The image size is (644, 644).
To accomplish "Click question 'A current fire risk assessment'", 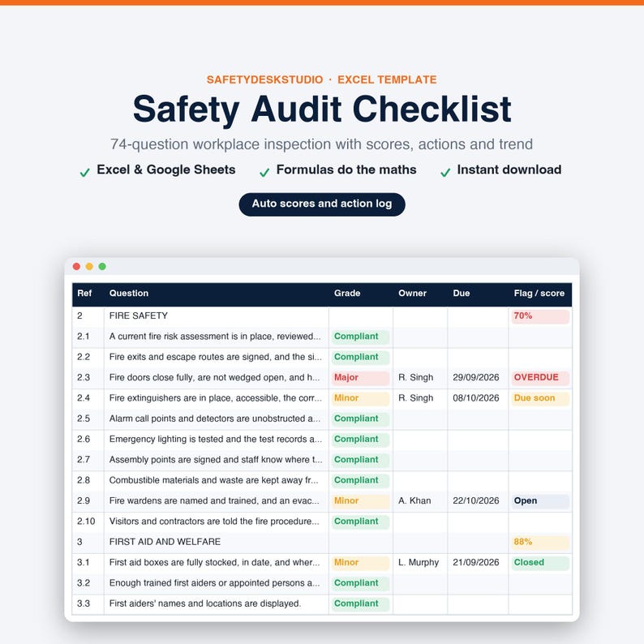I will [215, 337].
